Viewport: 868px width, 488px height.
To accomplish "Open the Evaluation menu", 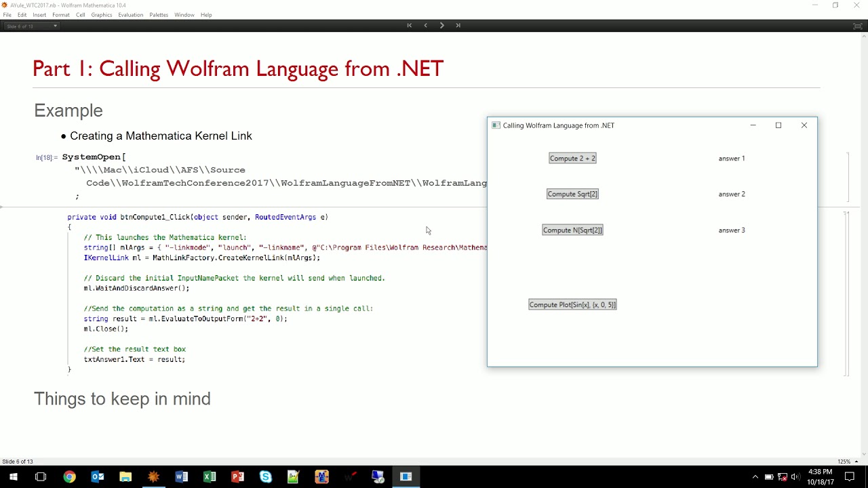I will (x=131, y=15).
